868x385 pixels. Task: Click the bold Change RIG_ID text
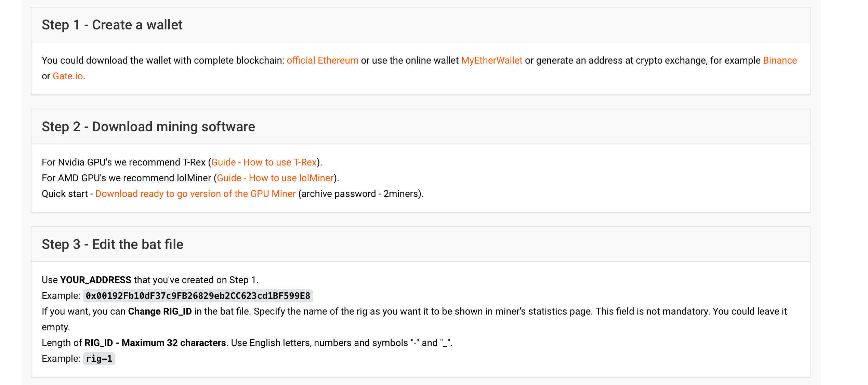pos(160,311)
